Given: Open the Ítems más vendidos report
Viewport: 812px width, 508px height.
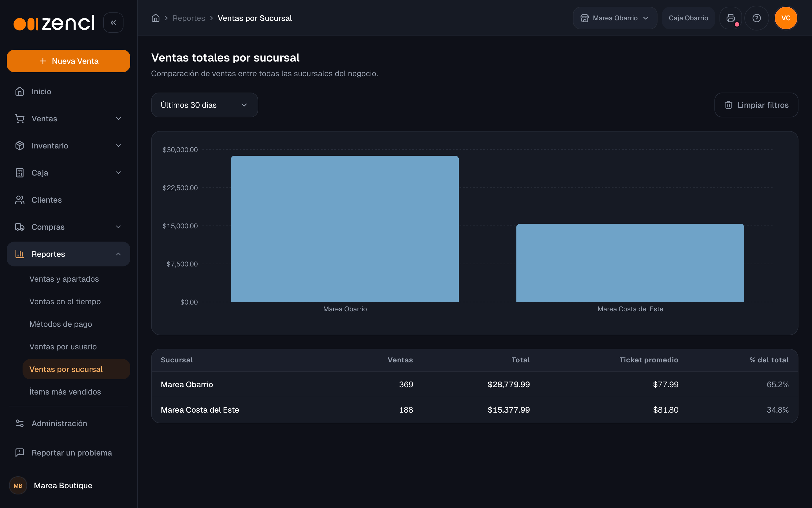Looking at the screenshot, I should pyautogui.click(x=65, y=392).
